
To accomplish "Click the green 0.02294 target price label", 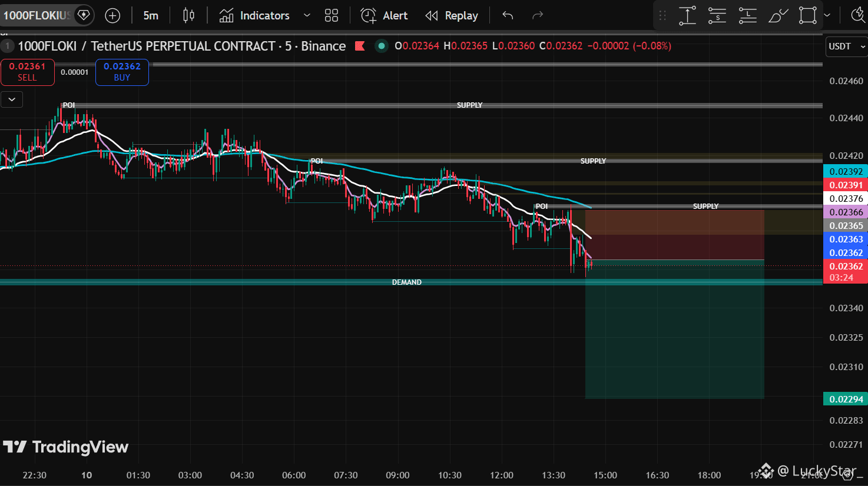I will [846, 400].
